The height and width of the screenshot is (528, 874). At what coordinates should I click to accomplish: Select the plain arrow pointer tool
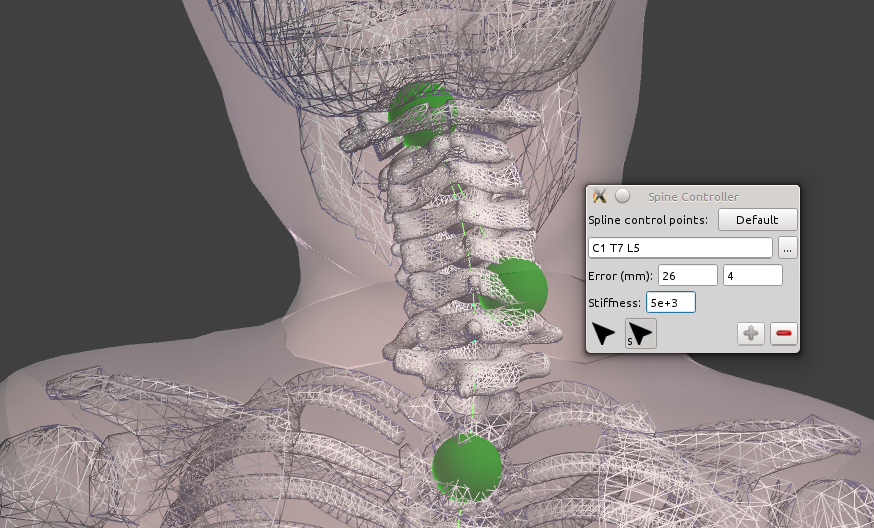click(603, 334)
